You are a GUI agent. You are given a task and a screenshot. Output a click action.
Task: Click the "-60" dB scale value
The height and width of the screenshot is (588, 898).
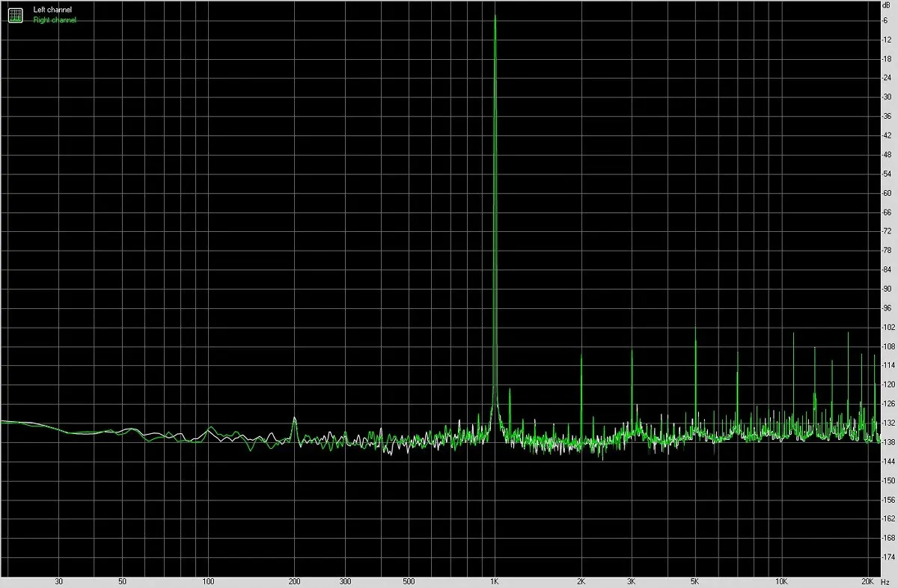pos(888,192)
